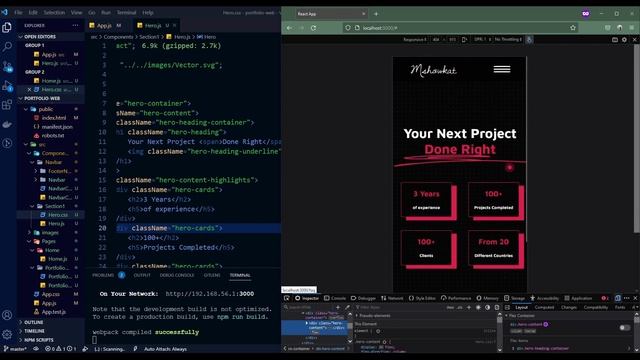Toggle light color scheme simulation
640x360 pixels.
(x=478, y=307)
